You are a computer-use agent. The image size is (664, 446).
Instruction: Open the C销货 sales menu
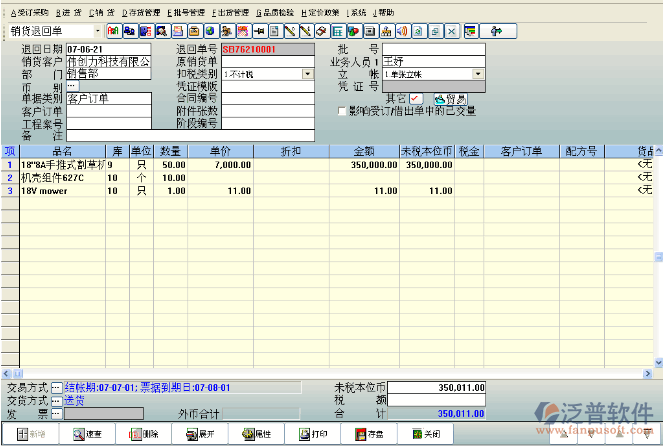(101, 12)
